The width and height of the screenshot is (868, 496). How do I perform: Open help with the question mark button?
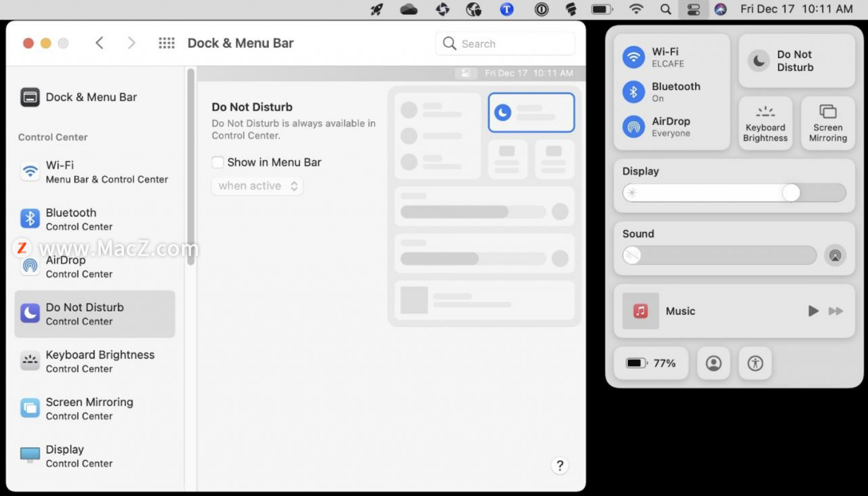(560, 466)
